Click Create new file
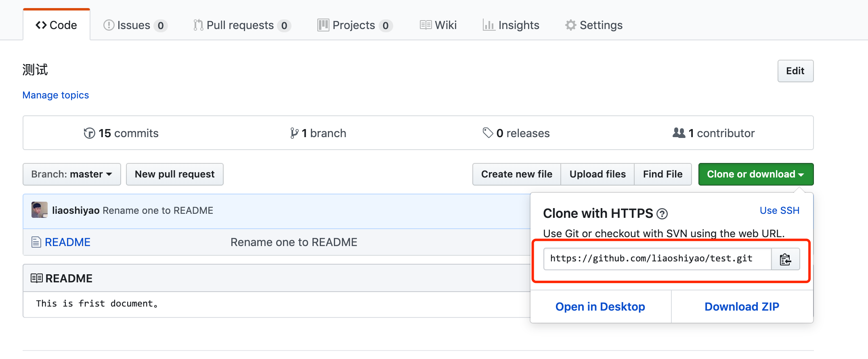 (x=517, y=174)
